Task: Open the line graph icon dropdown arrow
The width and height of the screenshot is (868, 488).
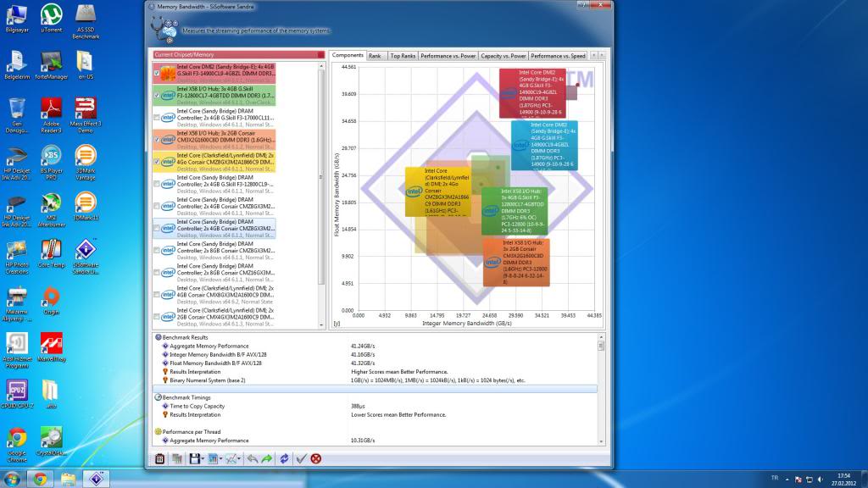Action: pyautogui.click(x=239, y=458)
